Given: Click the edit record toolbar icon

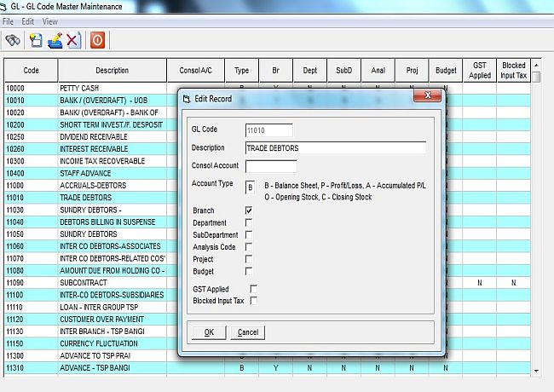Looking at the screenshot, I should point(55,40).
